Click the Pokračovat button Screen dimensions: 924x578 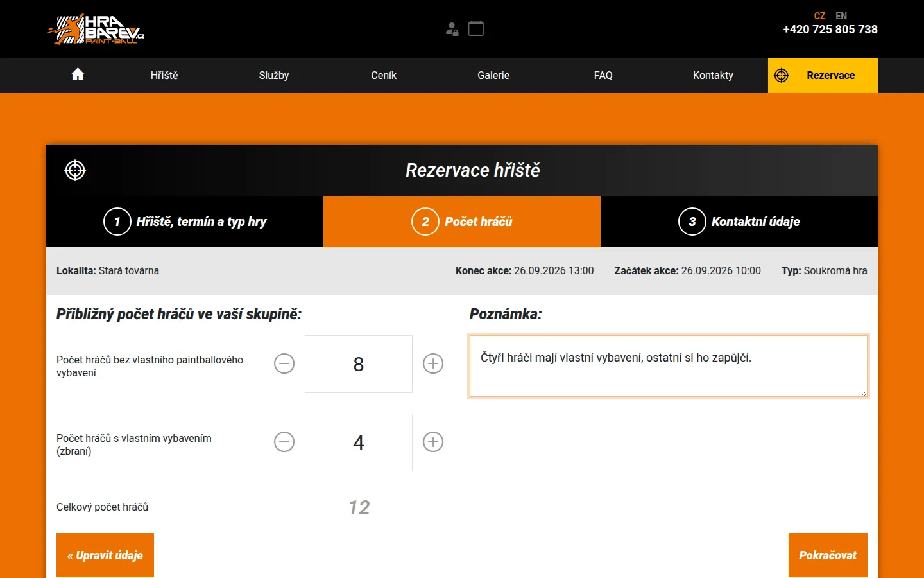(828, 556)
